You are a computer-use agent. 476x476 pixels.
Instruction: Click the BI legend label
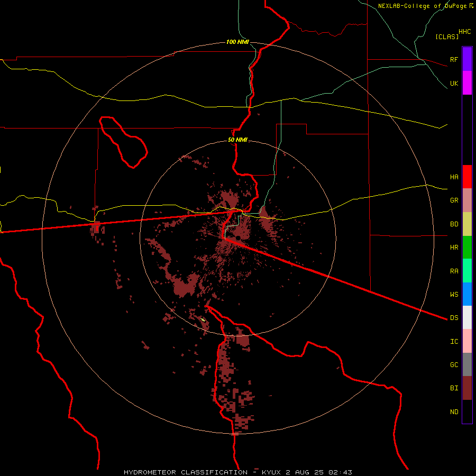coord(454,388)
